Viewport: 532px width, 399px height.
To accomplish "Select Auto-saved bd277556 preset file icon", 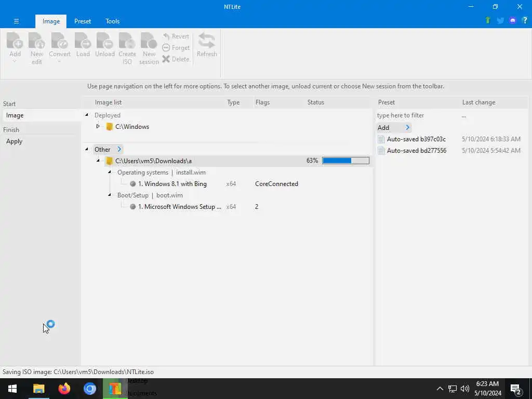I will tap(381, 151).
